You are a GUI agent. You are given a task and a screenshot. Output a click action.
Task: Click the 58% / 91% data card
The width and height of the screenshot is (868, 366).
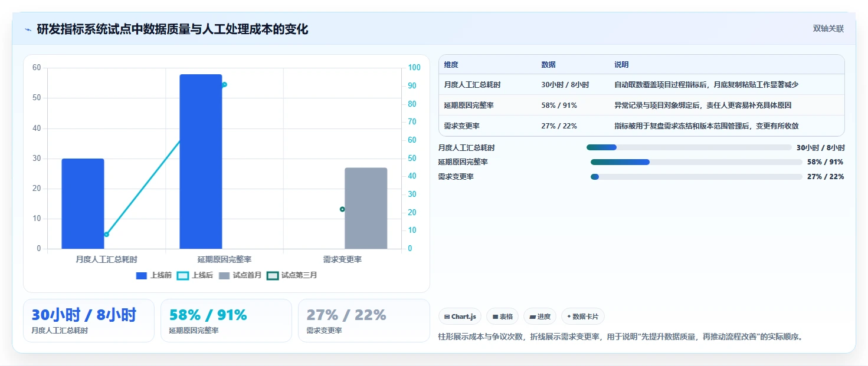(x=227, y=321)
